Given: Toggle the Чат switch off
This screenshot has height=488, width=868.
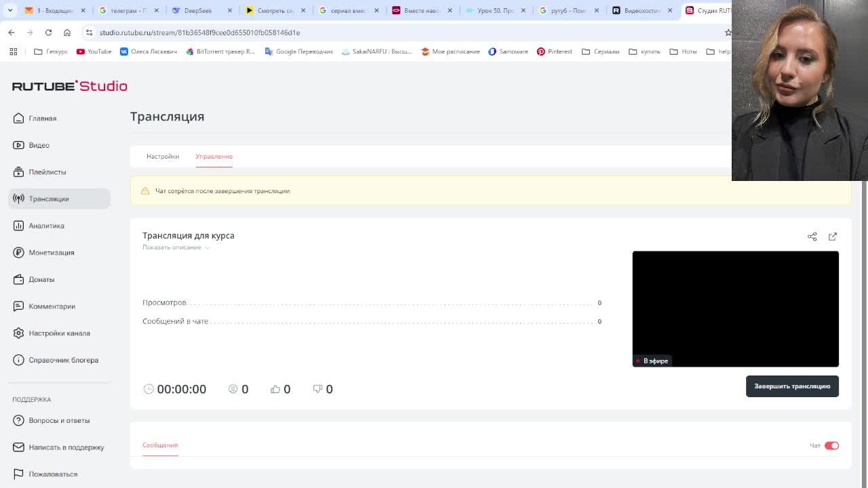Looking at the screenshot, I should [831, 445].
